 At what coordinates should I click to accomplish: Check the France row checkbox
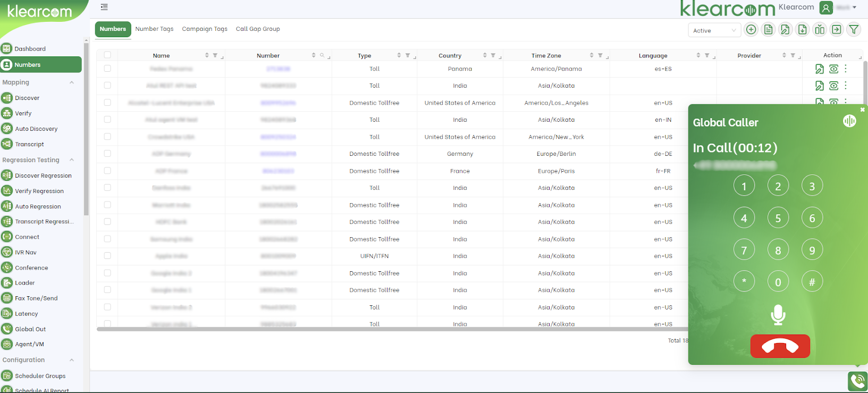tap(107, 171)
